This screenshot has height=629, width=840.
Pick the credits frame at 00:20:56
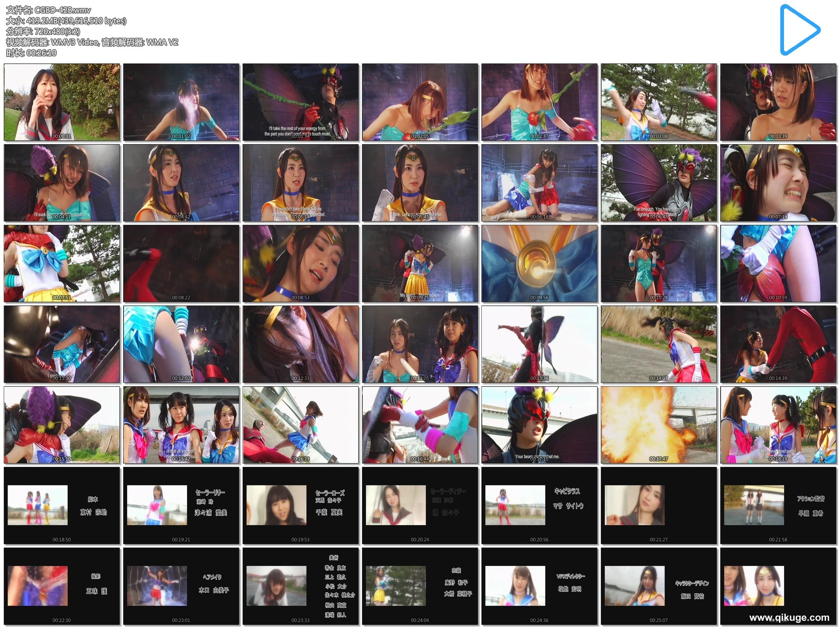pos(539,506)
